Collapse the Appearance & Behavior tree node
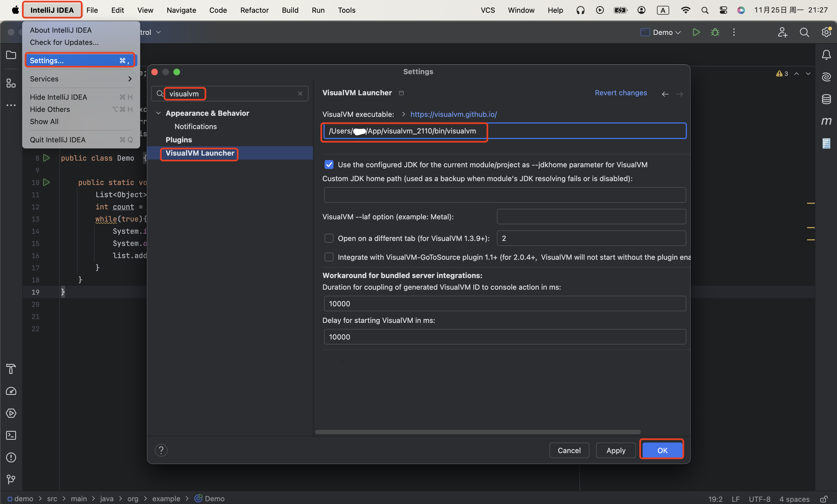The width and height of the screenshot is (837, 504). coord(158,113)
